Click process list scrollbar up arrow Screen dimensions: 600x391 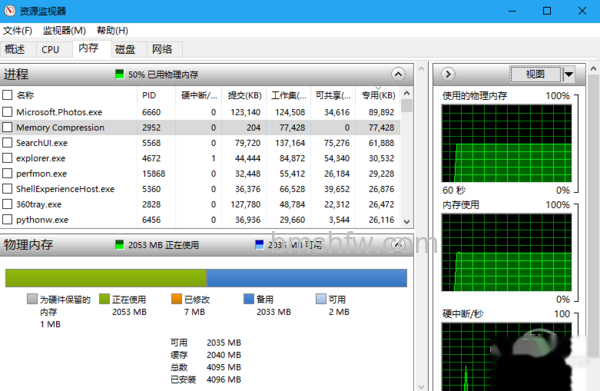click(407, 93)
